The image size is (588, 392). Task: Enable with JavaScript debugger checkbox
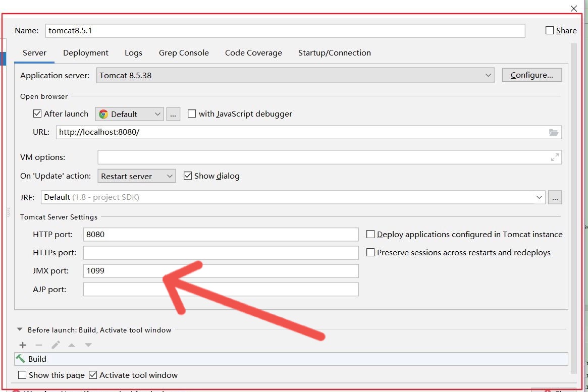pyautogui.click(x=192, y=114)
